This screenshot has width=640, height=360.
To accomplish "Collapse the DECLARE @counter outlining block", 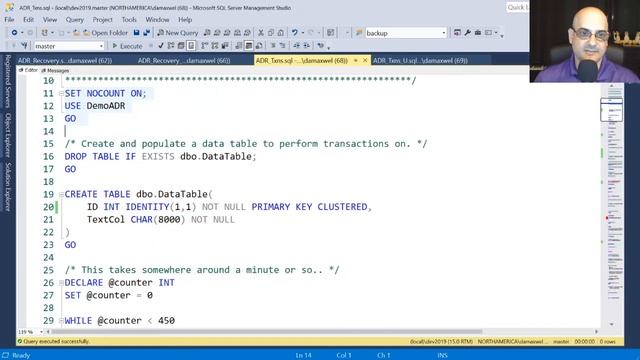I will [x=61, y=282].
